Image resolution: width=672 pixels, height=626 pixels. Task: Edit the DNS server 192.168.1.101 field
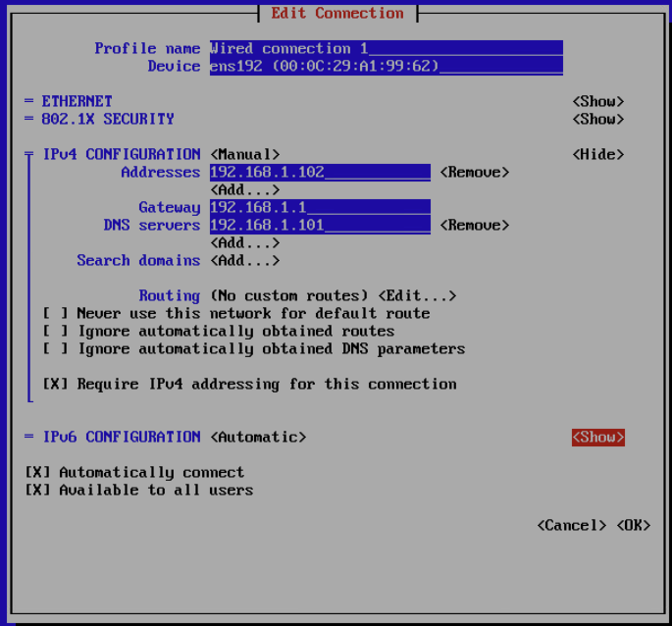pos(320,225)
